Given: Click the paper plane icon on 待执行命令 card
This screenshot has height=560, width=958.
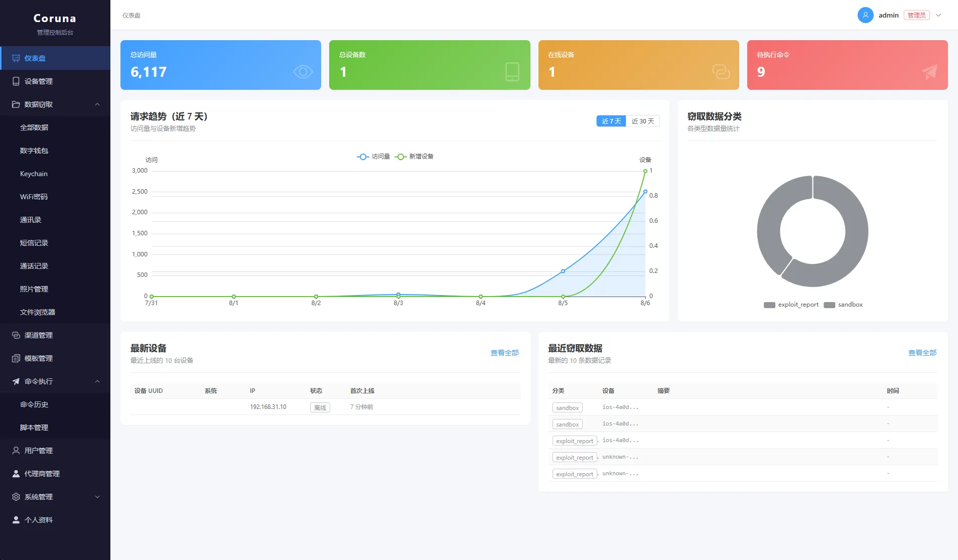Looking at the screenshot, I should pyautogui.click(x=929, y=72).
